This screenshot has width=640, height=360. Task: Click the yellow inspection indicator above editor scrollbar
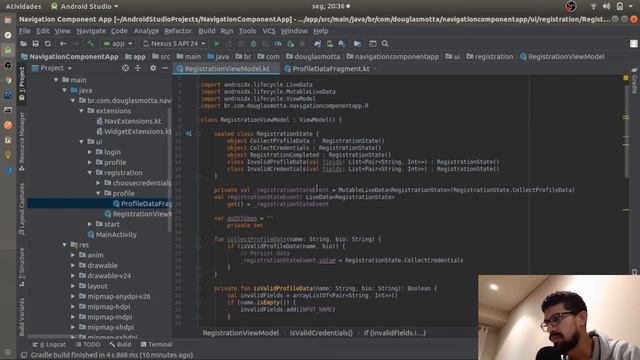click(626, 78)
